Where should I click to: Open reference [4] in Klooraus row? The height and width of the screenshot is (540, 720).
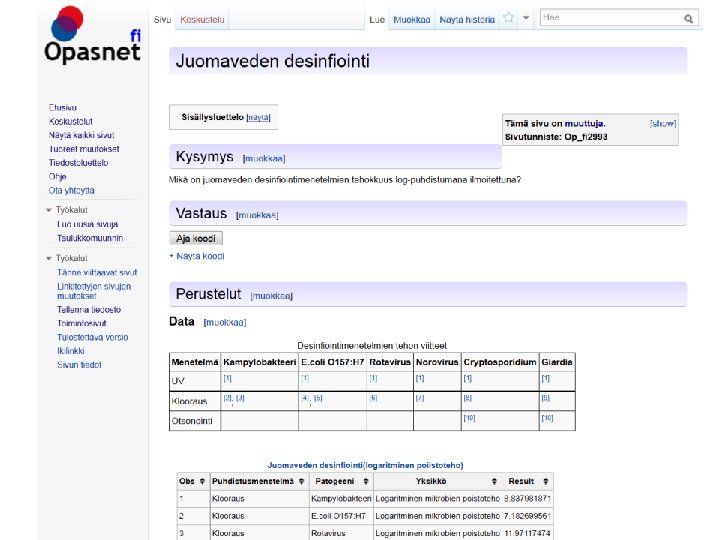click(x=306, y=398)
